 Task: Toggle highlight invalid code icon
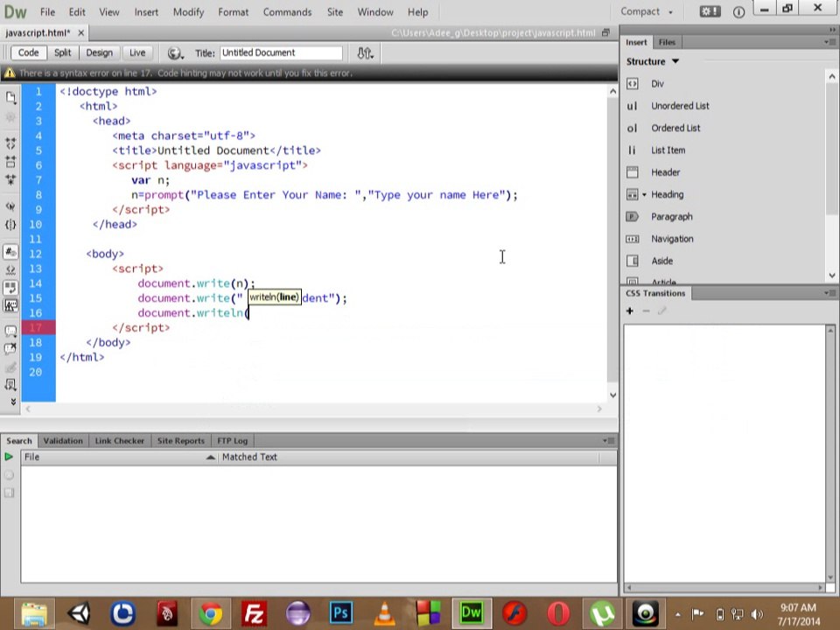coord(10,269)
